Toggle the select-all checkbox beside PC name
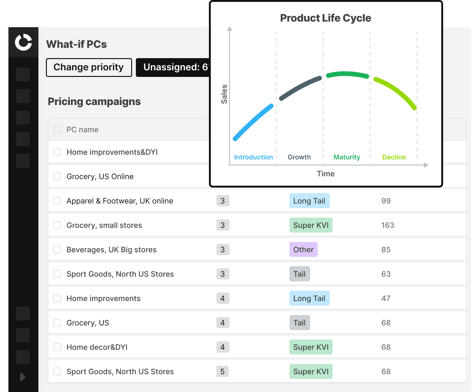475x392 pixels. click(x=57, y=129)
